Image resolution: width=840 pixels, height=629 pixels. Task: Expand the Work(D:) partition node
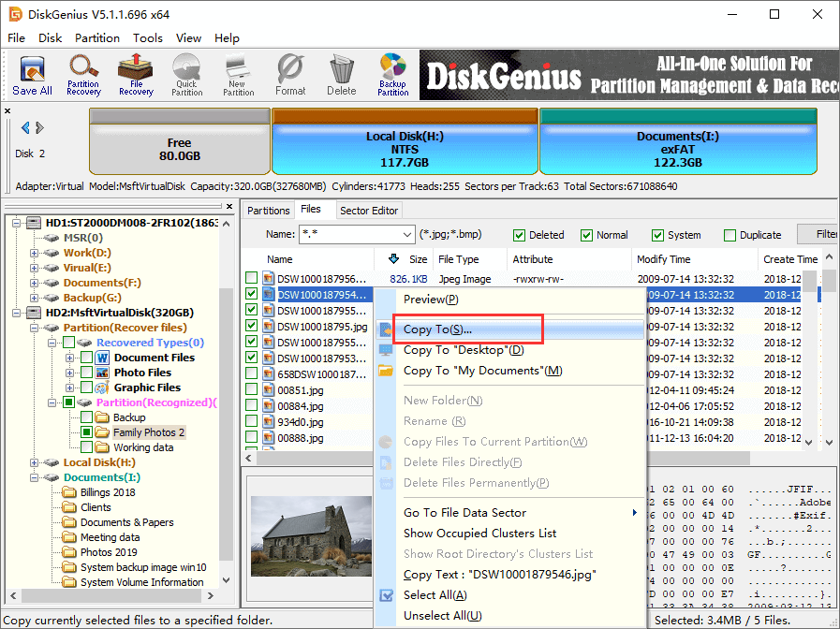[x=35, y=253]
